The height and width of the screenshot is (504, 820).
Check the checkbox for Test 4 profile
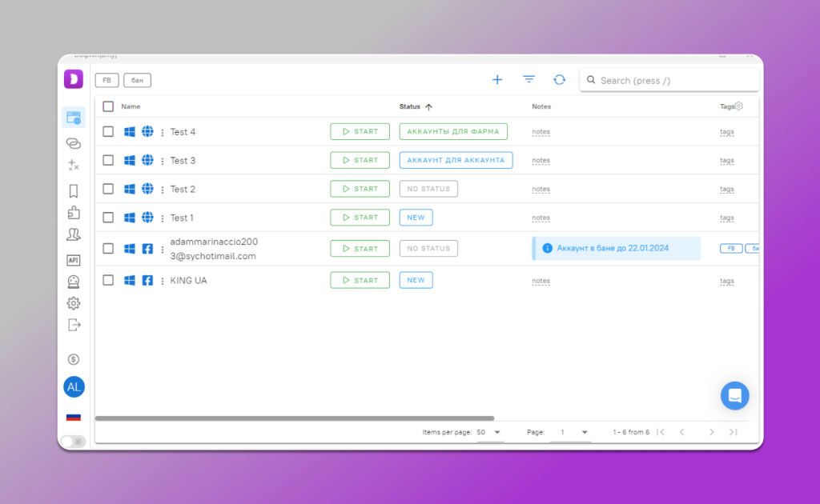[108, 131]
